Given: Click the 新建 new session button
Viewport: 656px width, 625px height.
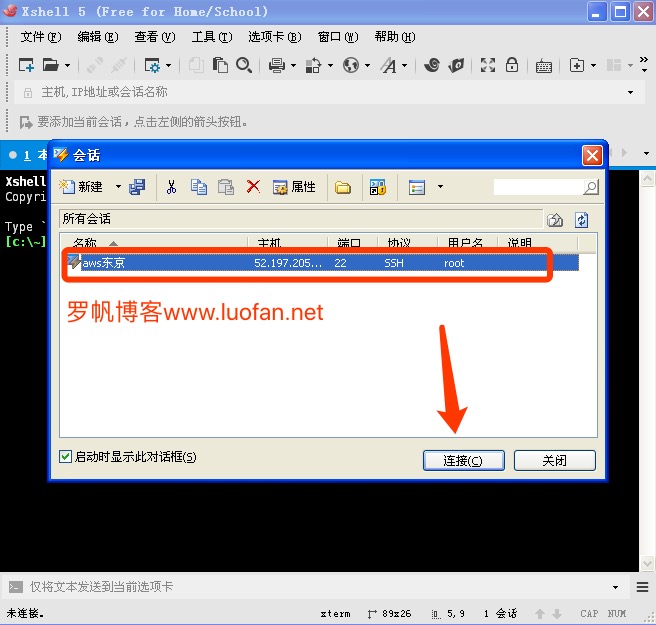Looking at the screenshot, I should [82, 187].
